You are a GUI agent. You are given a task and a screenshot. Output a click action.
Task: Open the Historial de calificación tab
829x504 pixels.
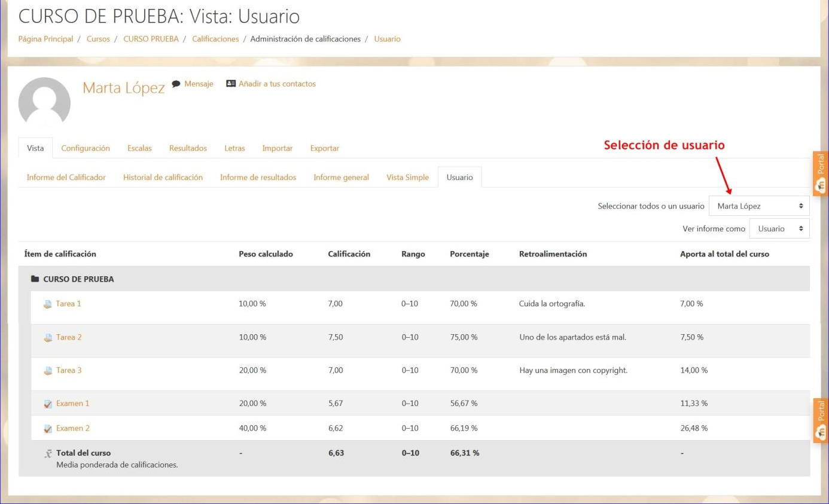point(163,178)
